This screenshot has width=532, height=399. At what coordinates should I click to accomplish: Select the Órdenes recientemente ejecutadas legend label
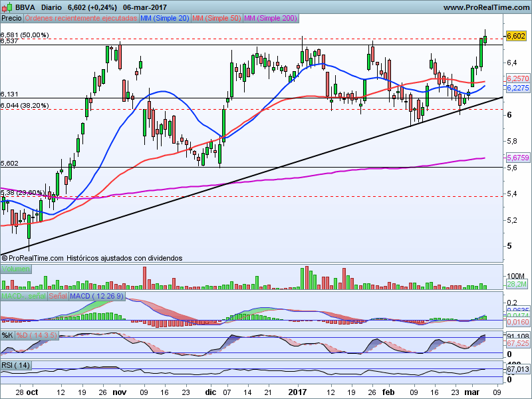coord(81,18)
